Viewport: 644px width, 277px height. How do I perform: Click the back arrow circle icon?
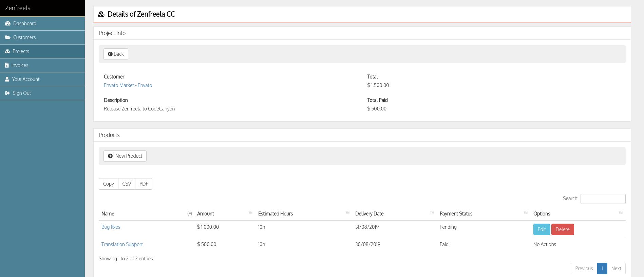110,54
